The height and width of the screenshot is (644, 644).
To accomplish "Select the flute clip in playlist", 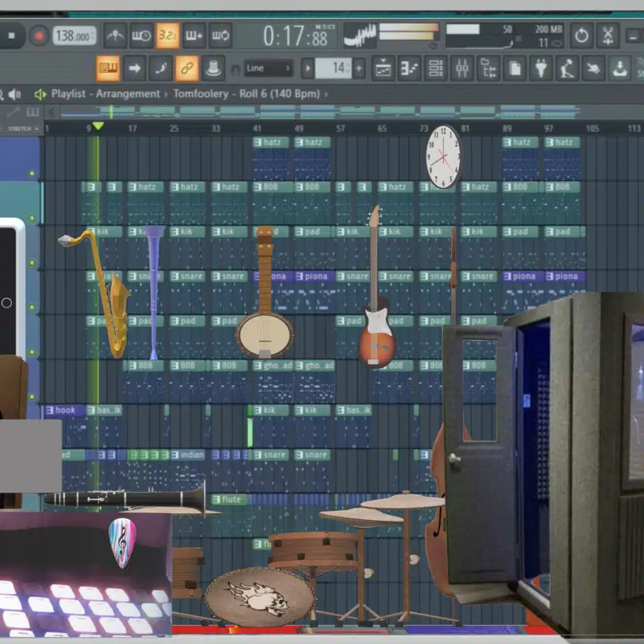I will pyautogui.click(x=229, y=500).
